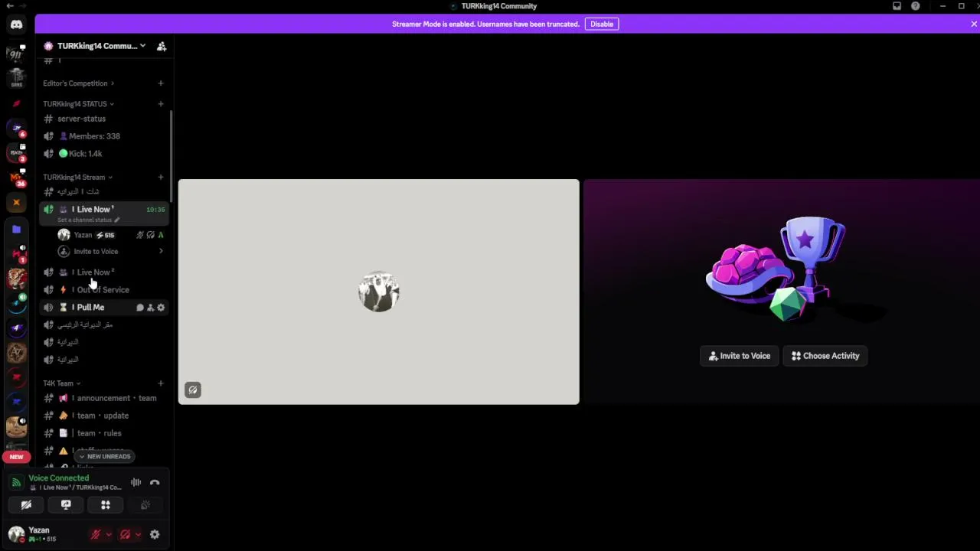Viewport: 980px width, 551px height.
Task: Open microphone input device options arrow
Action: [109, 535]
